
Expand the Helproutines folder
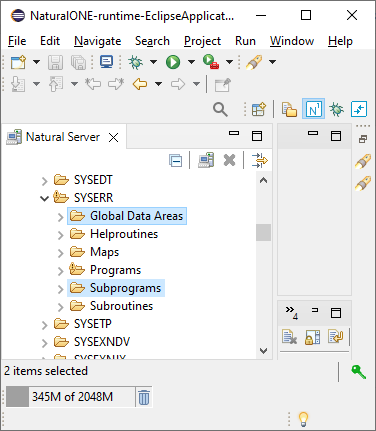(60, 235)
